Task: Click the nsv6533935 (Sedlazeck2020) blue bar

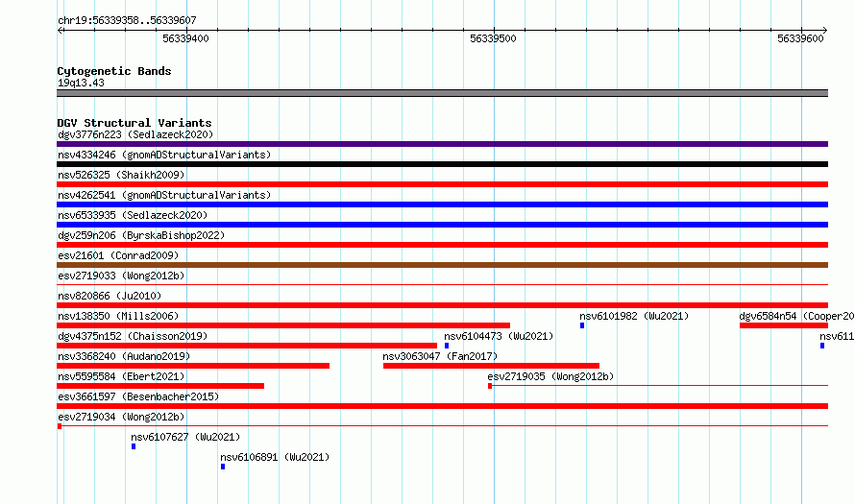Action: 442,225
